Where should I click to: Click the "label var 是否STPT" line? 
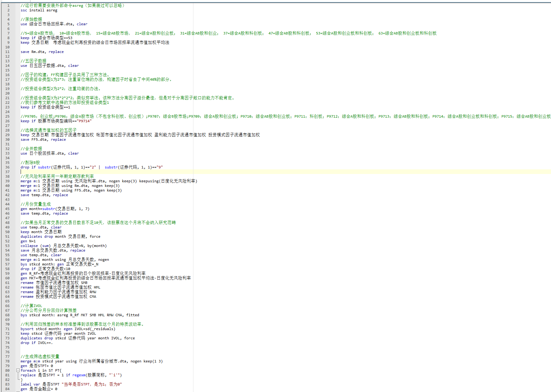[71, 384]
